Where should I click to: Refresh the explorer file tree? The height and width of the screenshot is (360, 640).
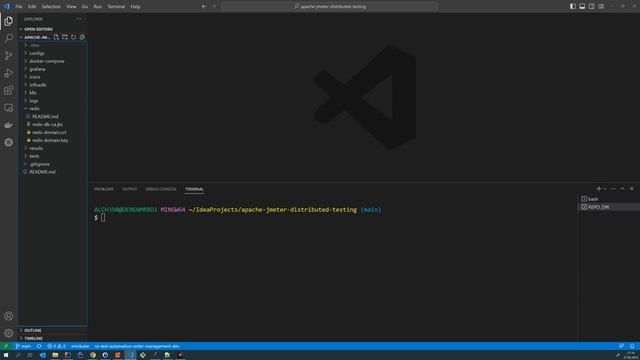pyautogui.click(x=73, y=37)
